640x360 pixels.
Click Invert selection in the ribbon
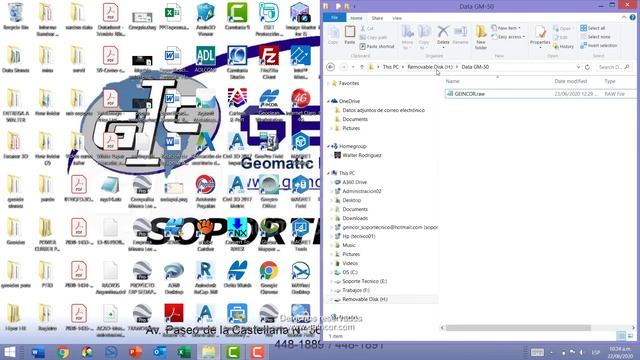coord(599,46)
